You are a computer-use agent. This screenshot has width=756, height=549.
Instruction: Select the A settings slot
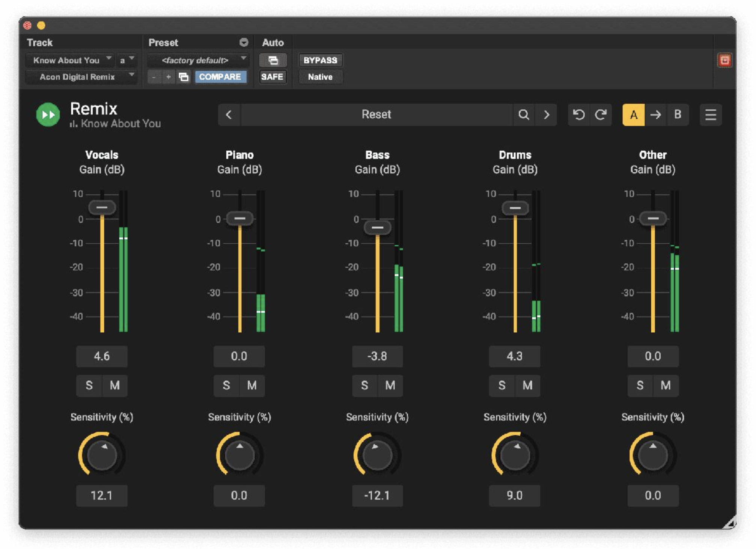tap(633, 115)
